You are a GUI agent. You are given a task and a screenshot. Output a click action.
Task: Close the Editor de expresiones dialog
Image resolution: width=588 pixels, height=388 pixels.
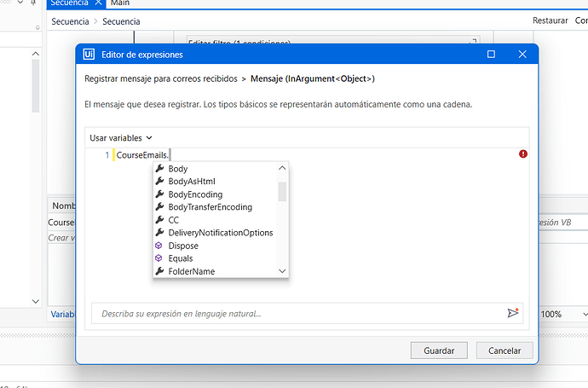(x=522, y=55)
